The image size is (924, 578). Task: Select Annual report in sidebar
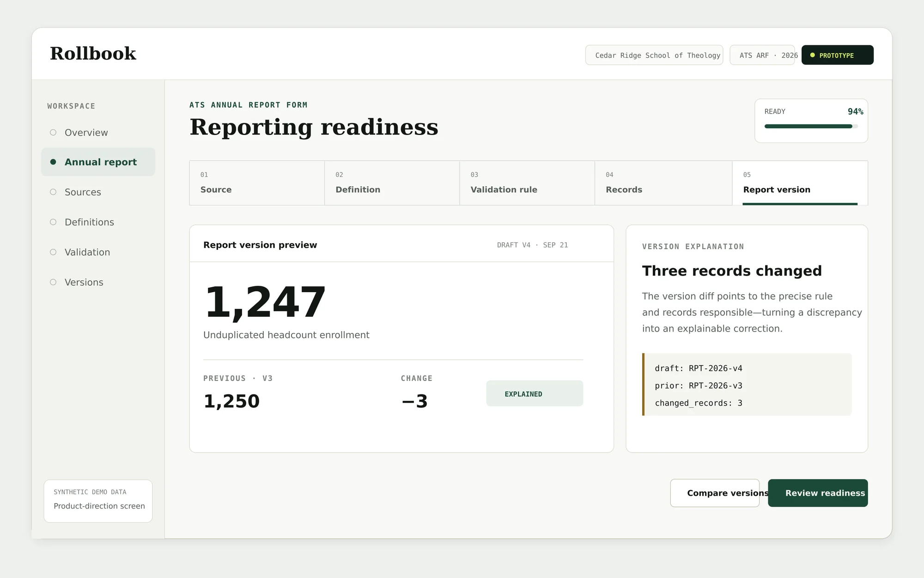click(x=98, y=162)
